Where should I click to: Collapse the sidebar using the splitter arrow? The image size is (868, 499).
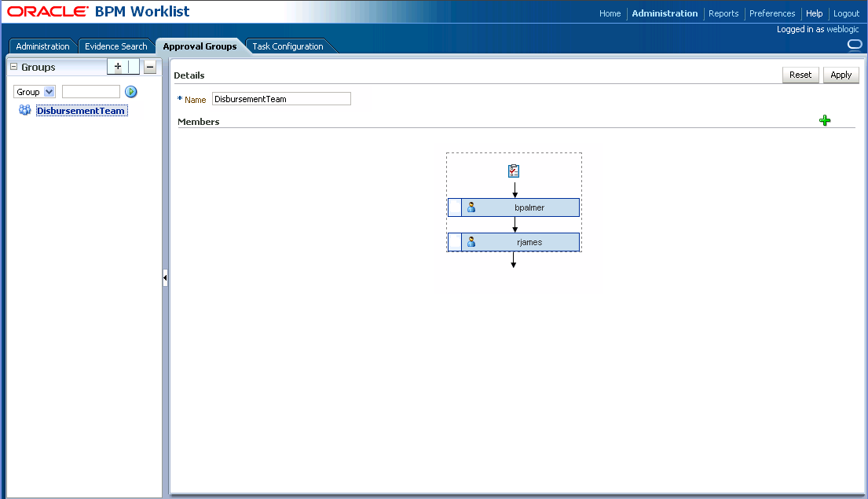[164, 277]
